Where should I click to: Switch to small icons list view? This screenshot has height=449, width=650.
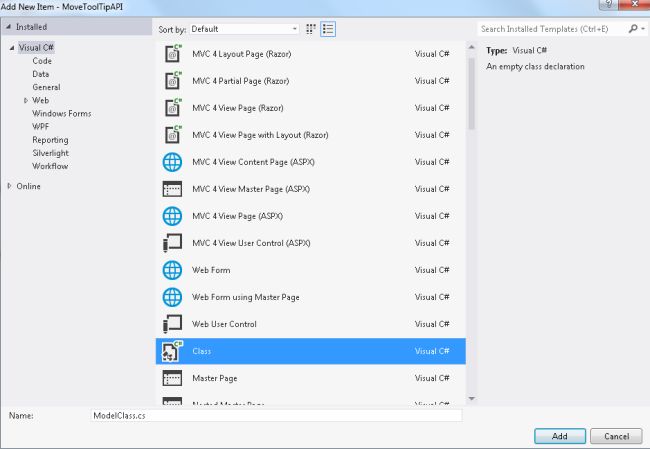point(328,29)
